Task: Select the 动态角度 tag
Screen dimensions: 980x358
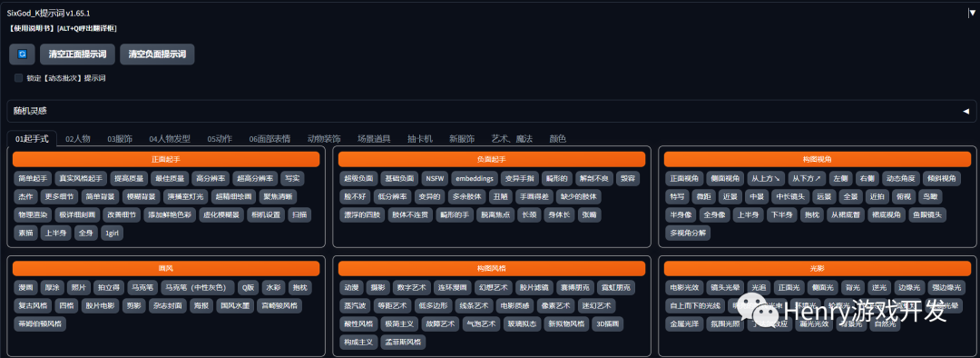Action: (x=901, y=178)
